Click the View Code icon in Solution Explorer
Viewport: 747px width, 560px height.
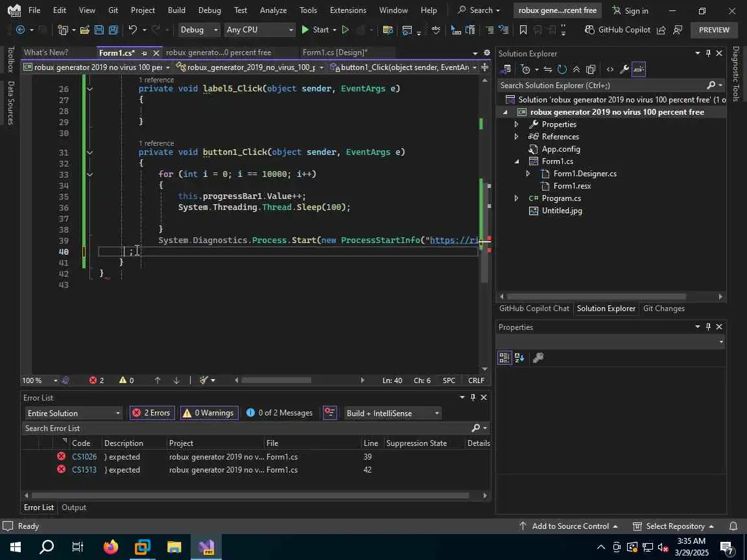point(610,69)
